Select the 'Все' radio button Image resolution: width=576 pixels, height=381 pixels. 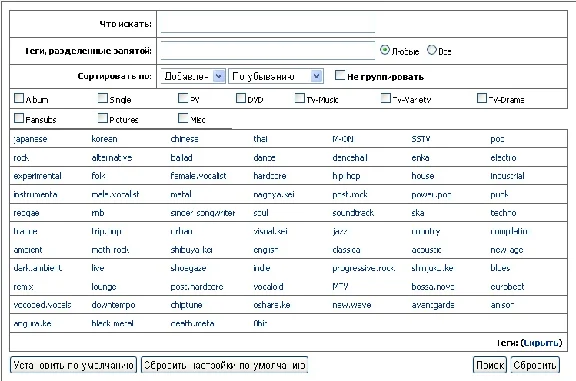[x=432, y=50]
